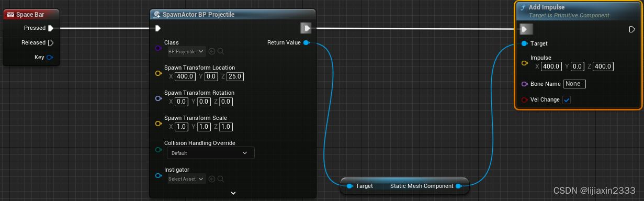Click the Static Mesh Component output pin
644x201 pixels.
tap(458, 186)
